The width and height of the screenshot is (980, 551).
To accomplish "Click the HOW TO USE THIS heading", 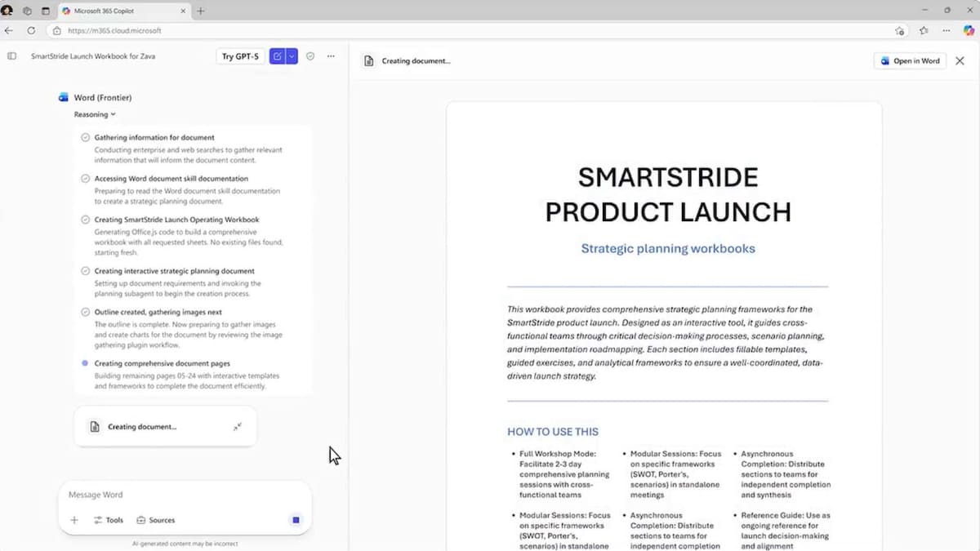I will (553, 432).
